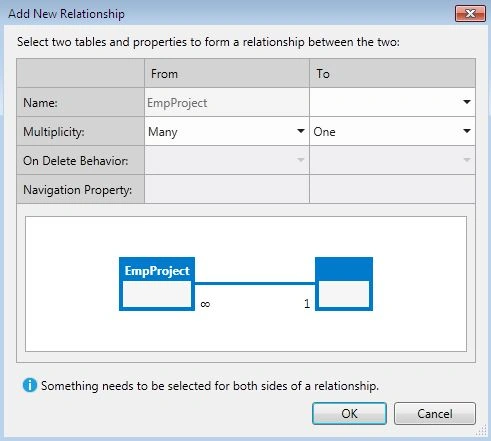Viewport: 491px width, 441px height.
Task: Click the Cancel button
Action: pyautogui.click(x=435, y=413)
